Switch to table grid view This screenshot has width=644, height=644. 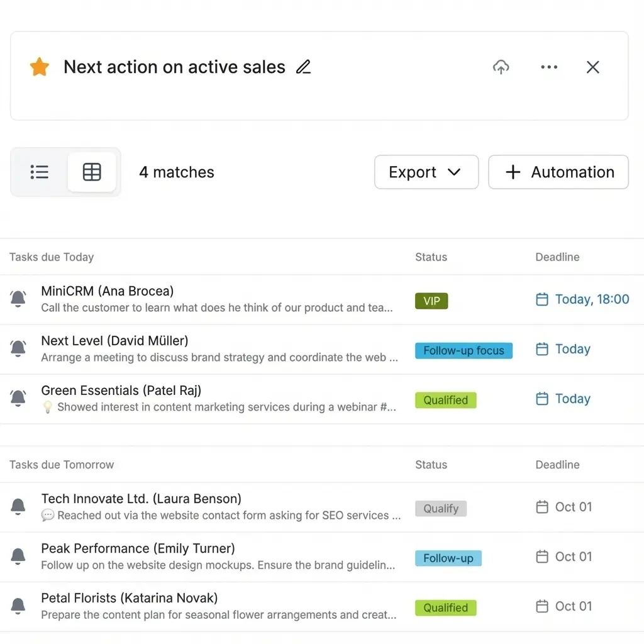[92, 172]
